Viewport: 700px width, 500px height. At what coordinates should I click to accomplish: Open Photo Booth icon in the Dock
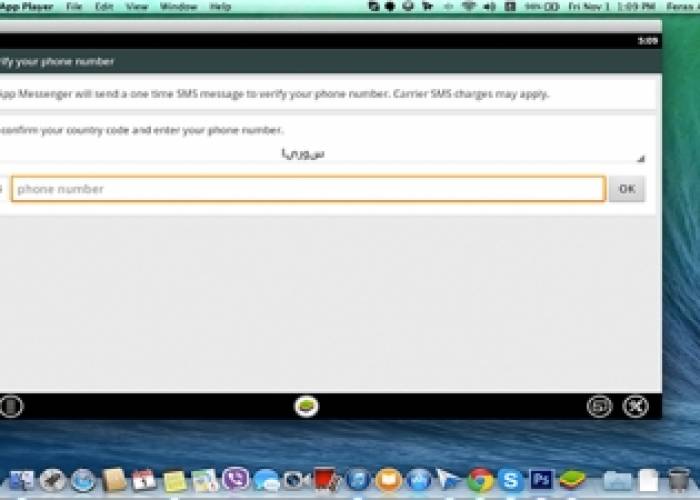[327, 480]
